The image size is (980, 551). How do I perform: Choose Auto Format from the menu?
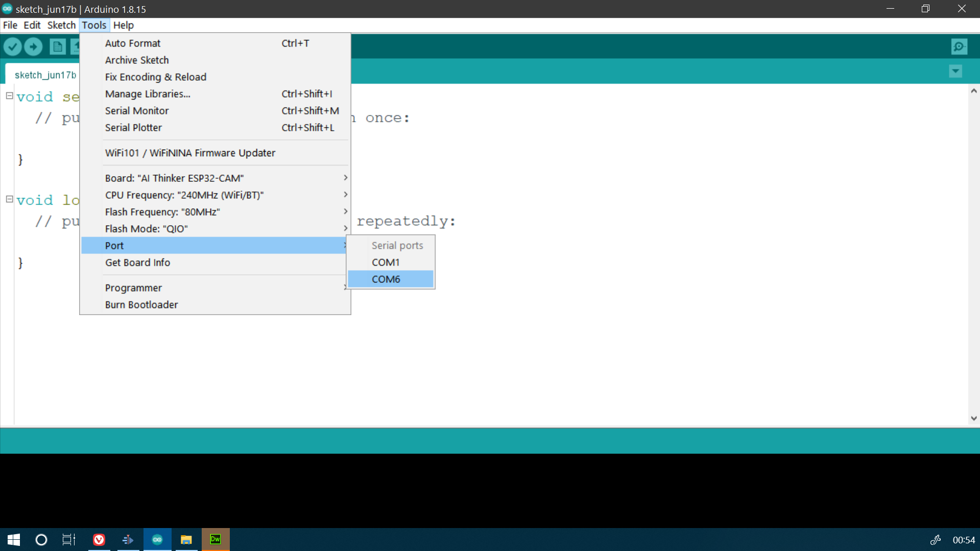[215, 43]
